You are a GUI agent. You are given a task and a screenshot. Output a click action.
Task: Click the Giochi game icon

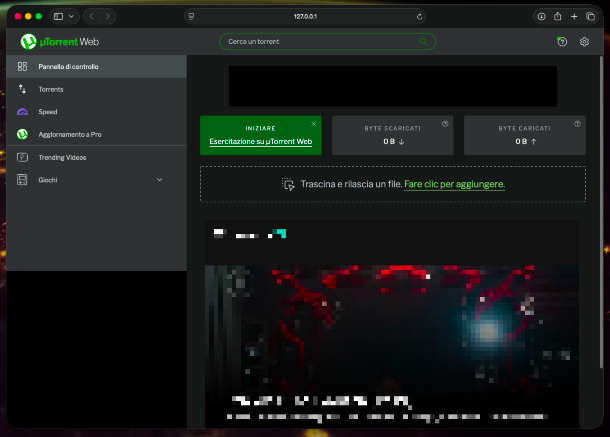[x=22, y=180]
